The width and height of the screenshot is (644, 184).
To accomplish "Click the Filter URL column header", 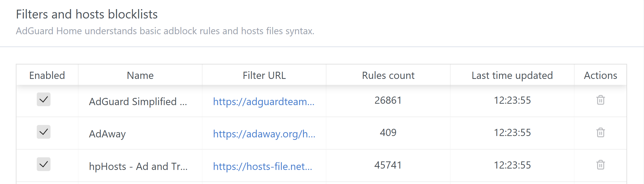I will click(264, 75).
